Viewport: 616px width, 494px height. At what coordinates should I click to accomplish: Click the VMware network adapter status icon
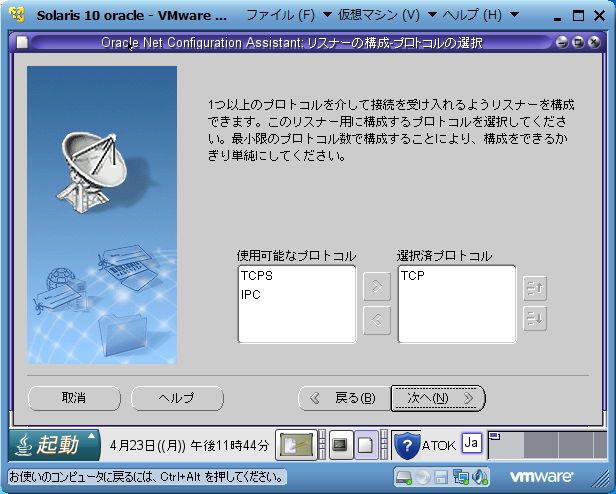click(x=460, y=477)
